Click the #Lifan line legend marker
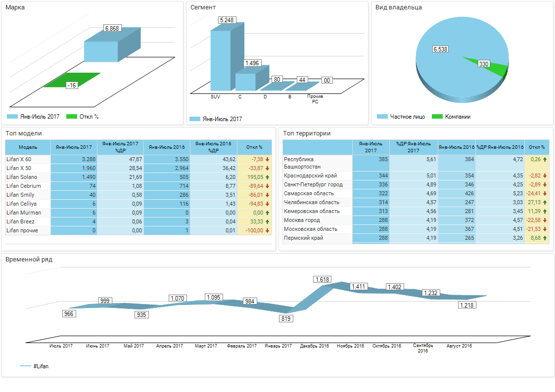 click(26, 366)
